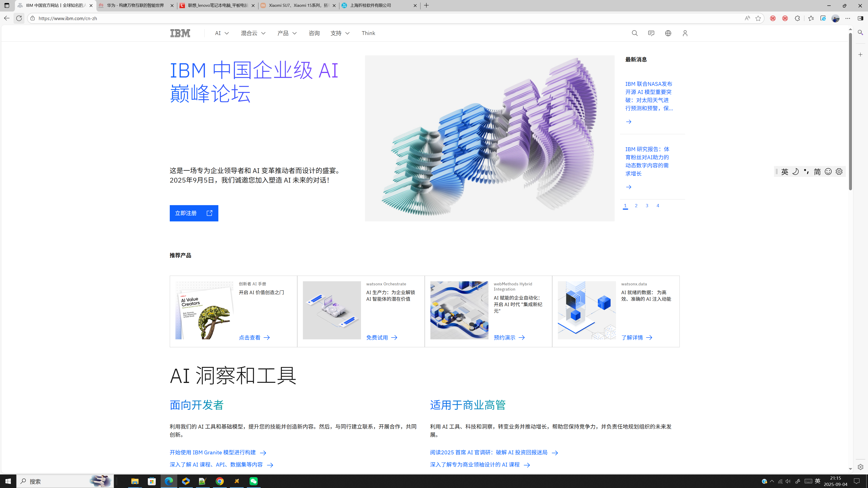Screen dimensions: 868x488
Task: Expand the 产品 navigation dropdown
Action: [287, 33]
